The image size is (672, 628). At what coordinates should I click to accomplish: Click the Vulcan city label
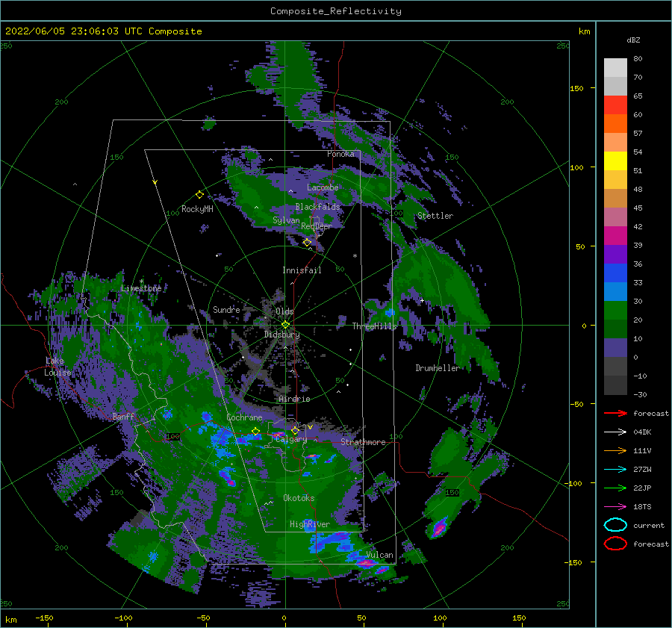[x=379, y=555]
